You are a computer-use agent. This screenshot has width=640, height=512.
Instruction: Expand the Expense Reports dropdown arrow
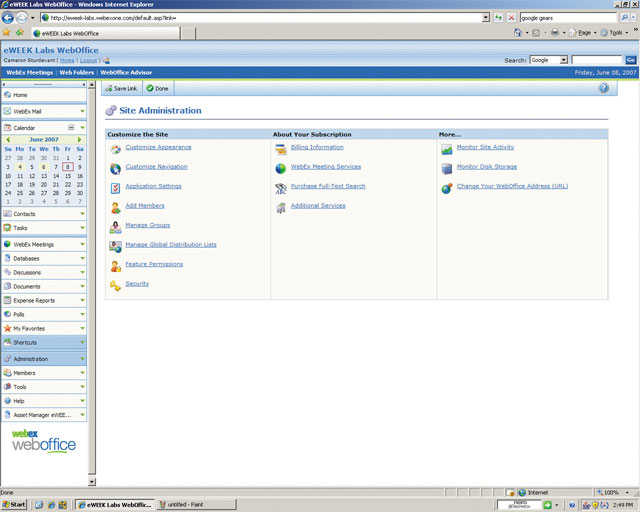[x=82, y=300]
